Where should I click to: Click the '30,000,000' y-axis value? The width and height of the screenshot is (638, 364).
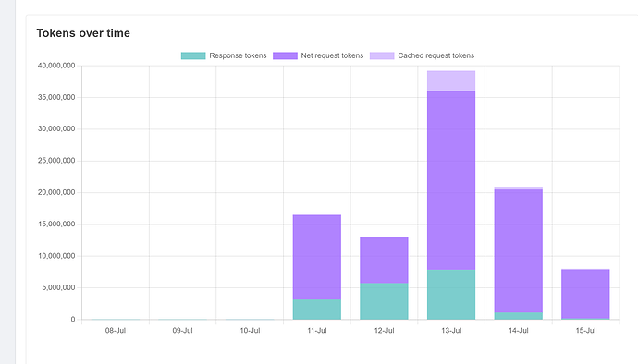[56, 129]
